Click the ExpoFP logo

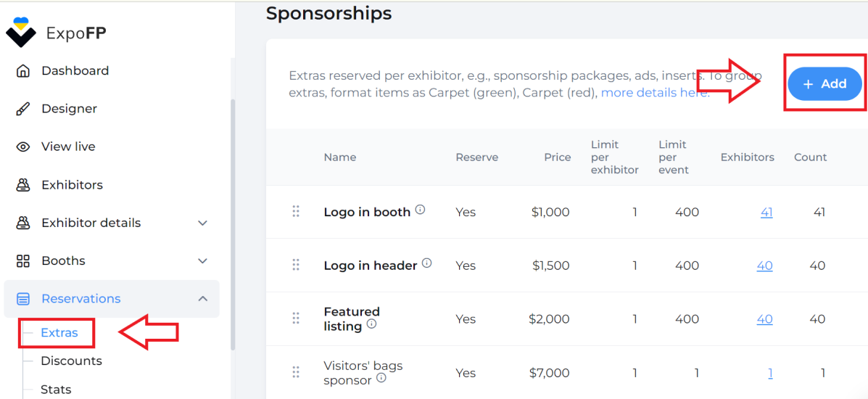click(x=56, y=33)
